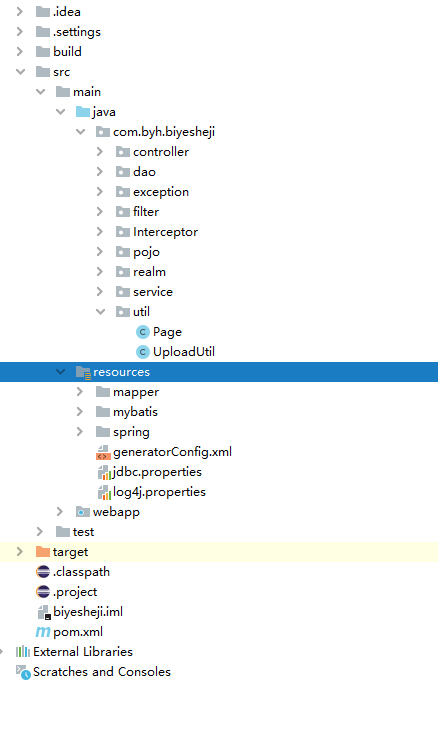438x733 pixels.
Task: Select log4j.properties file name
Action: [159, 492]
